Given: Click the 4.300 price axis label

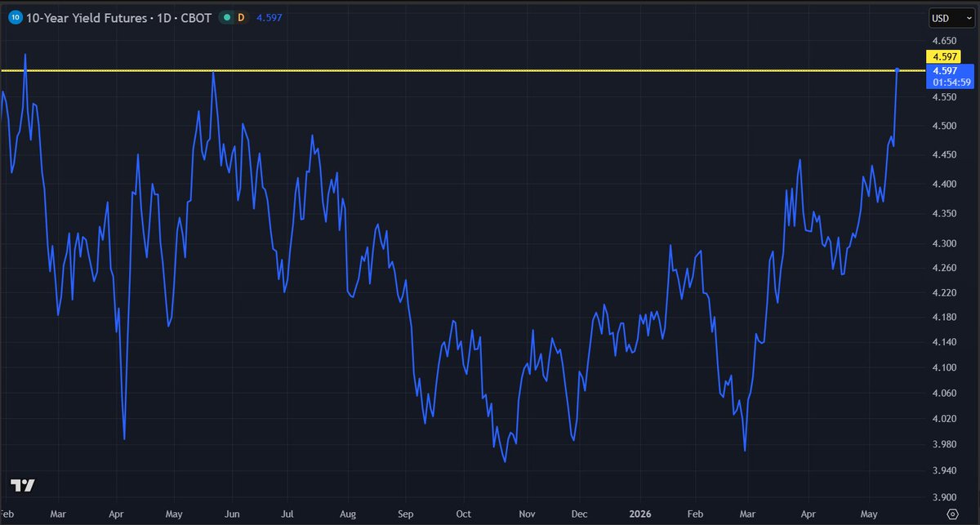Looking at the screenshot, I should (x=944, y=243).
